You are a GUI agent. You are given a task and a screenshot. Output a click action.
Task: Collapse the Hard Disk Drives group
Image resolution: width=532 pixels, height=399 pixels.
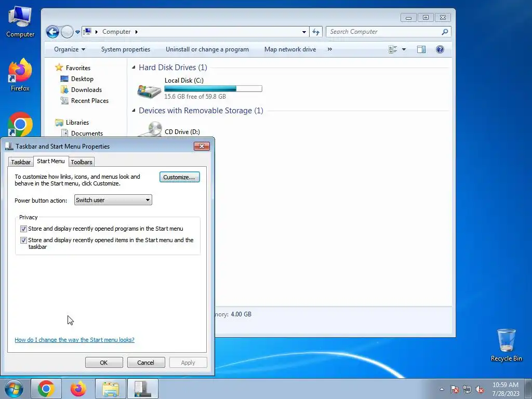click(x=134, y=67)
